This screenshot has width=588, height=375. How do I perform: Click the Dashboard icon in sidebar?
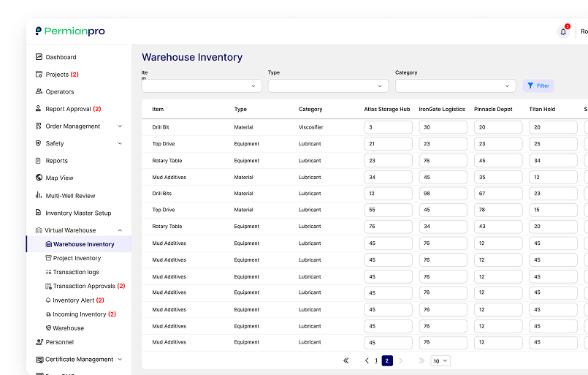click(39, 57)
